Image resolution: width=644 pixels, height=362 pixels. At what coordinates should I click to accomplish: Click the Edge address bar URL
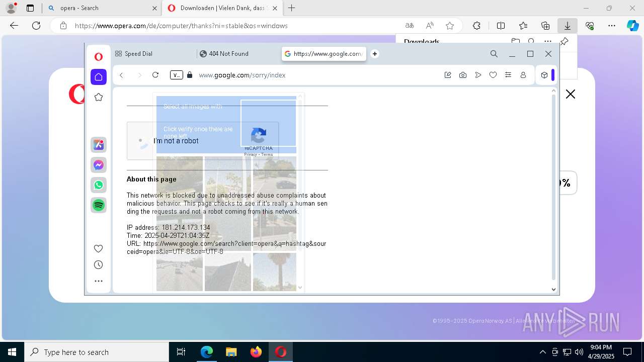point(181,26)
